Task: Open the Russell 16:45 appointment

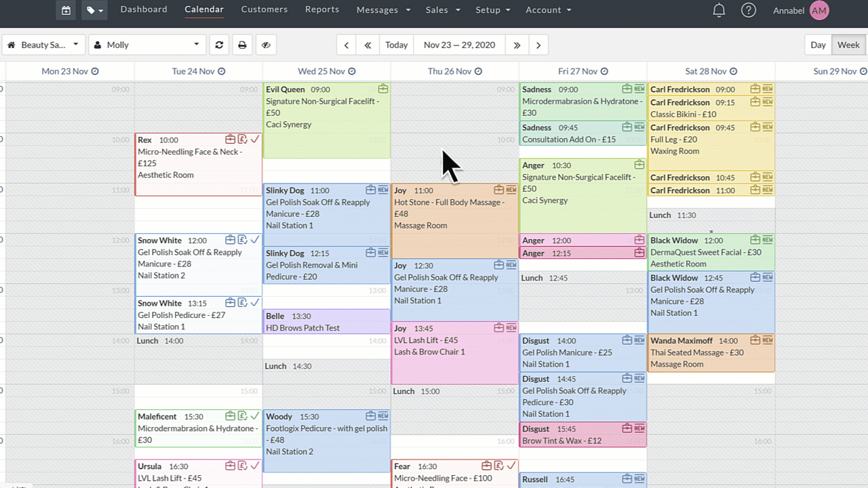Action: (x=583, y=480)
